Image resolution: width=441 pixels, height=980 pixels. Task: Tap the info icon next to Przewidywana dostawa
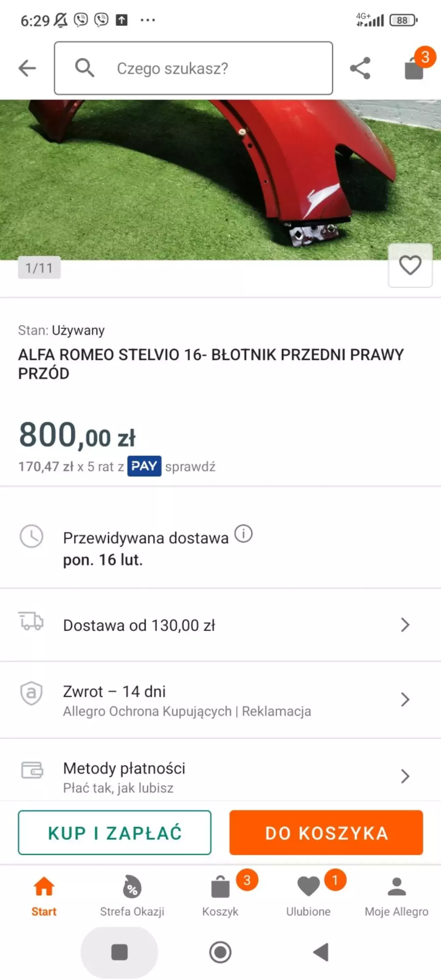pos(243,533)
